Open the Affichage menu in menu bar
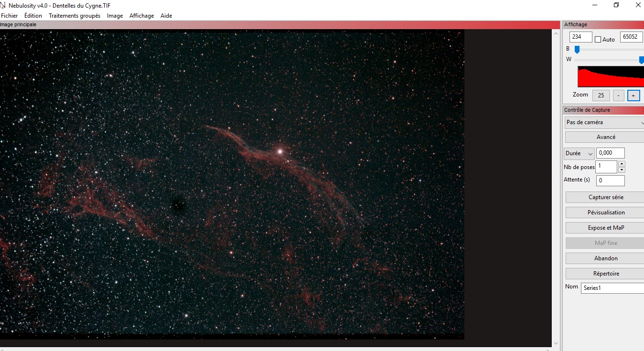 click(142, 16)
